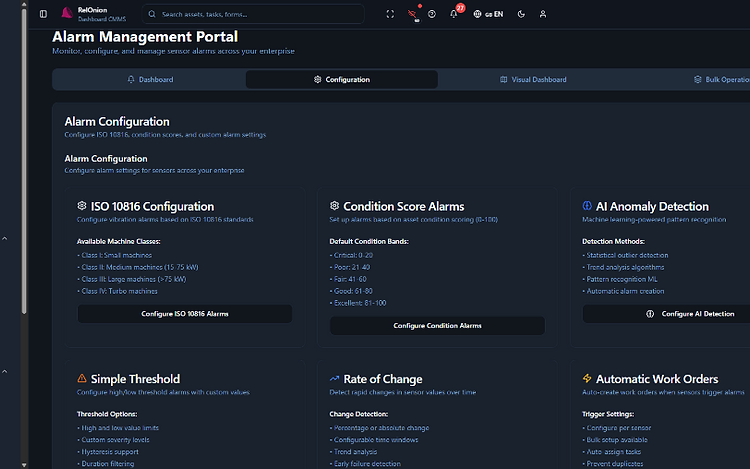Click Configure AI Detection button
750x469 pixels.
[666, 314]
